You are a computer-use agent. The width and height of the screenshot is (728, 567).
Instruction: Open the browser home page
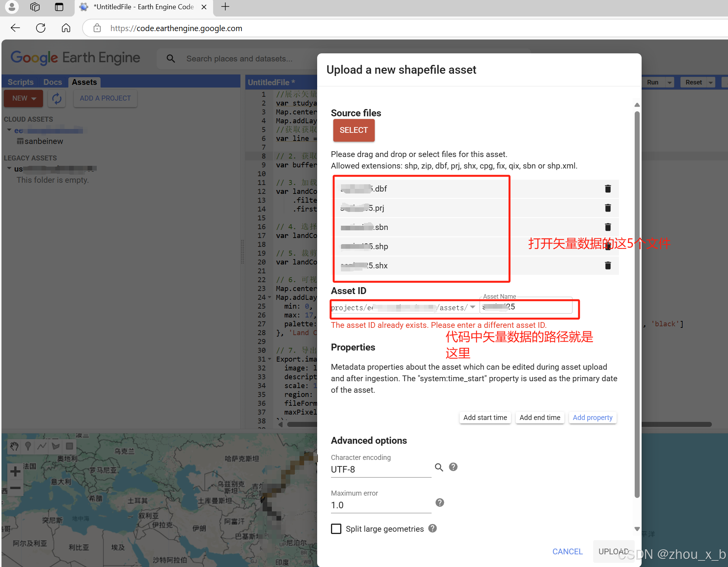pos(66,28)
